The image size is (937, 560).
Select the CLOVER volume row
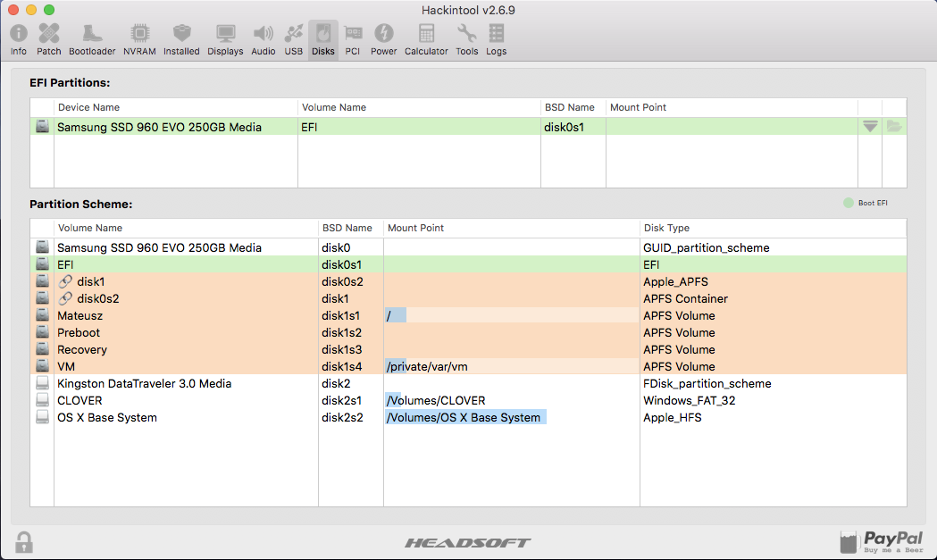coord(468,400)
